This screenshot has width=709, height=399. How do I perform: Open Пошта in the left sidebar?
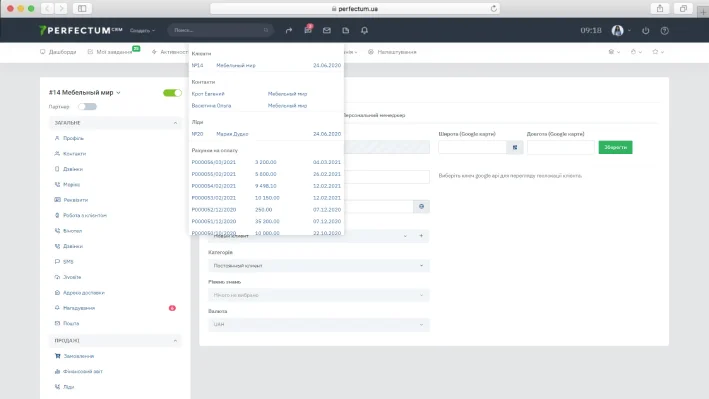[x=71, y=323]
